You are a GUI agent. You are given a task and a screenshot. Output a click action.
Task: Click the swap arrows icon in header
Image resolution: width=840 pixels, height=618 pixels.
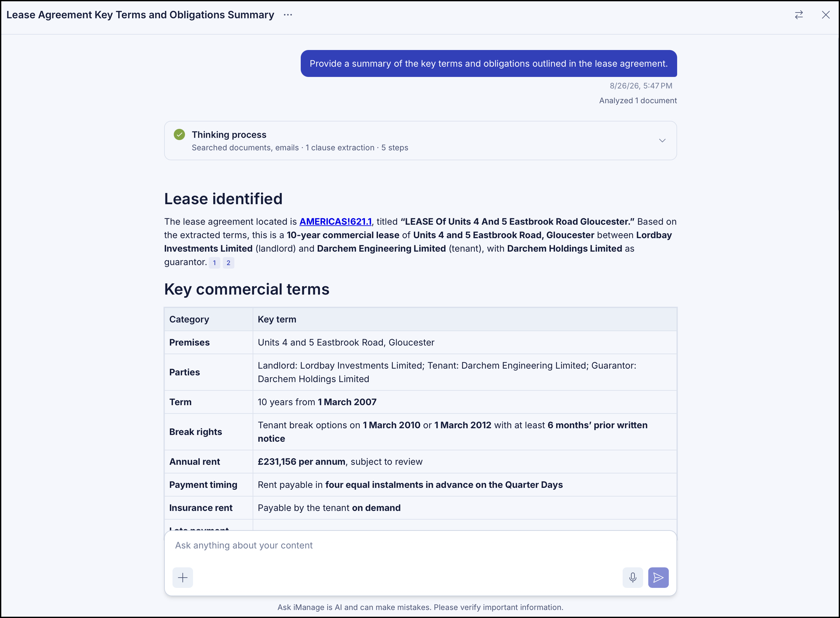click(798, 15)
